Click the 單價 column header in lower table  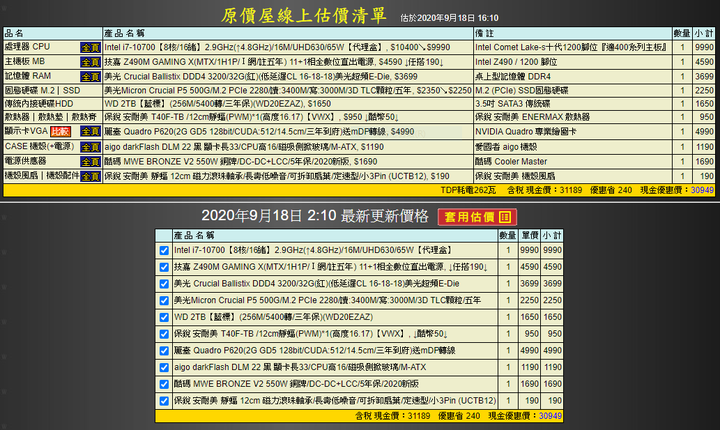coord(529,235)
